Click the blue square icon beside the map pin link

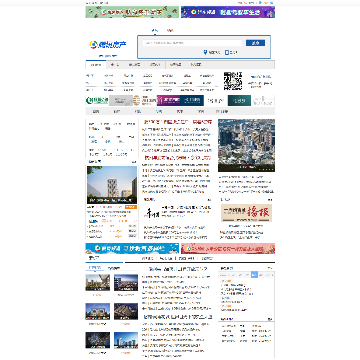click(227, 52)
